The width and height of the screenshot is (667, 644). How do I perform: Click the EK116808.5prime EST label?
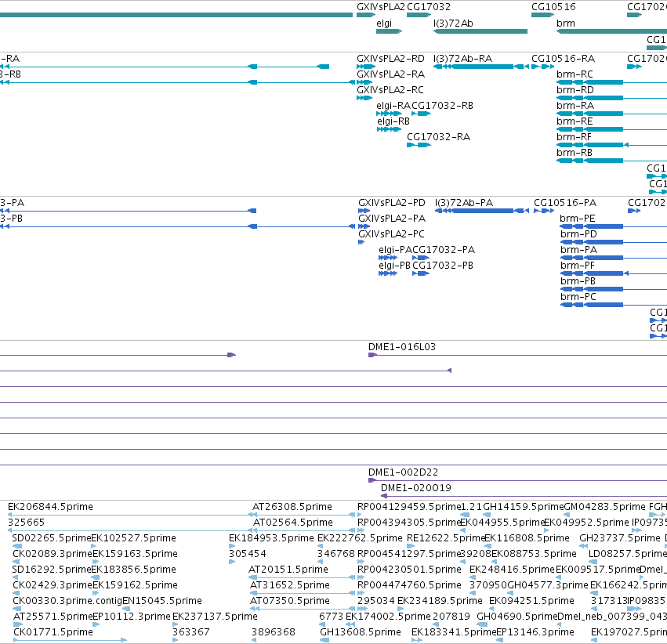click(527, 538)
